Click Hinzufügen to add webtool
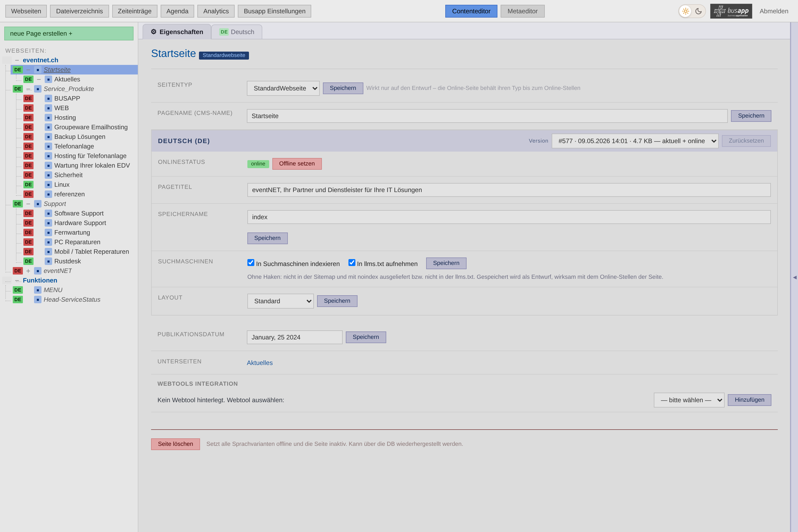Screen dimensions: 798x532 [750, 400]
